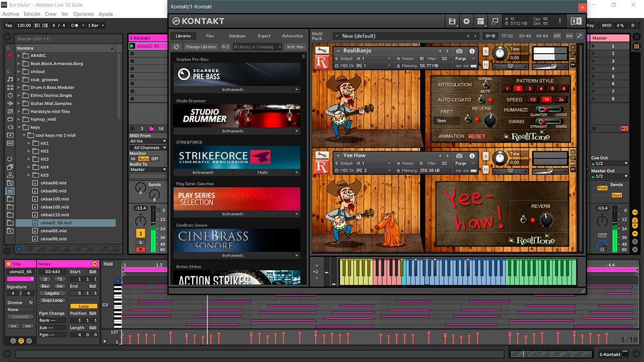Open Crear menu

[51, 14]
